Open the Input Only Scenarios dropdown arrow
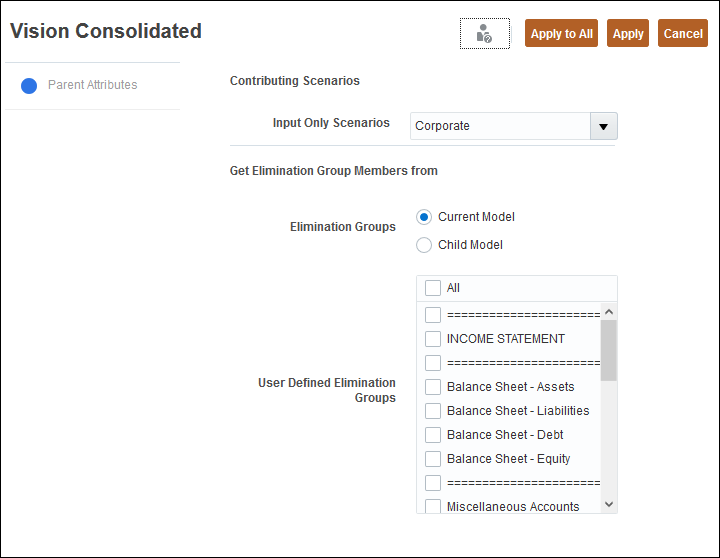 click(603, 126)
